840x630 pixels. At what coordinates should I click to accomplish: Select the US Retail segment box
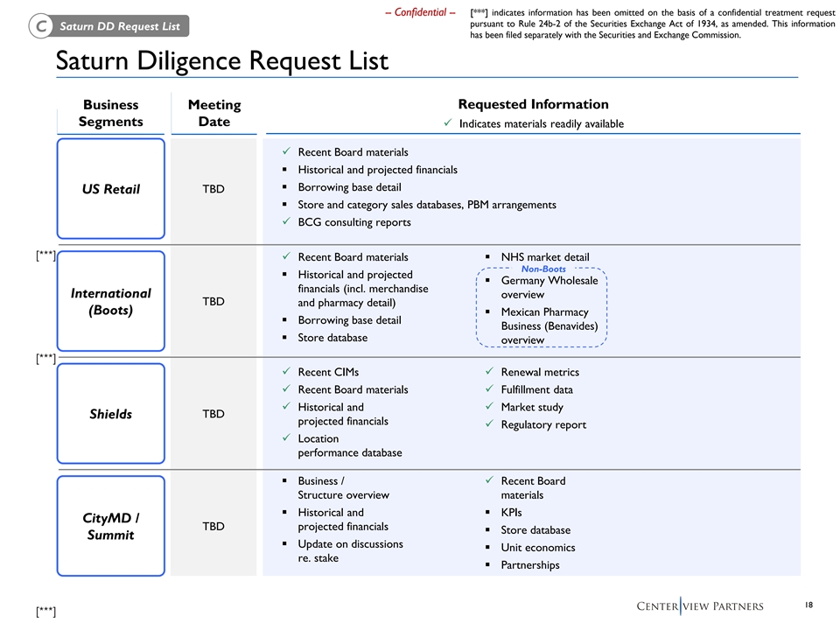coord(111,189)
